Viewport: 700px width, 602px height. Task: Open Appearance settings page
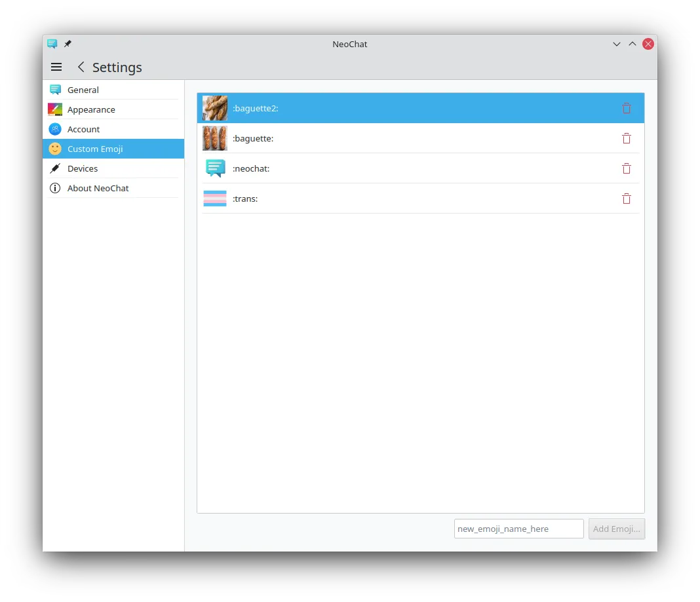point(113,109)
